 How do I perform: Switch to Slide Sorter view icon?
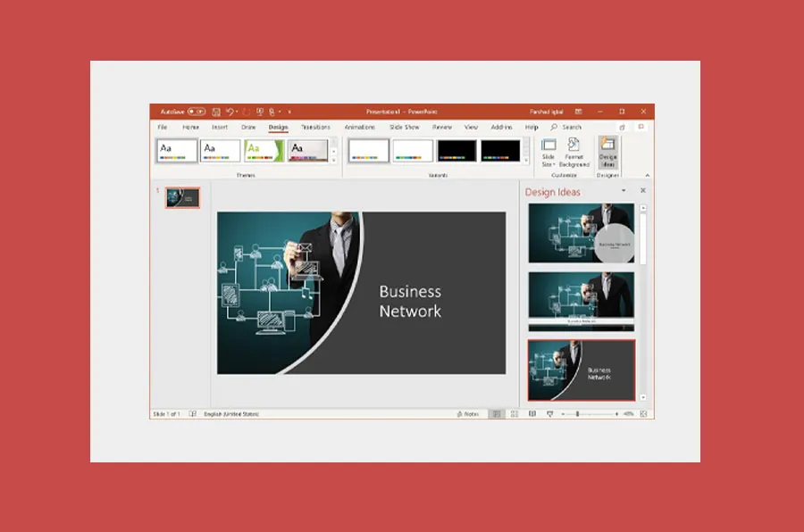[513, 414]
